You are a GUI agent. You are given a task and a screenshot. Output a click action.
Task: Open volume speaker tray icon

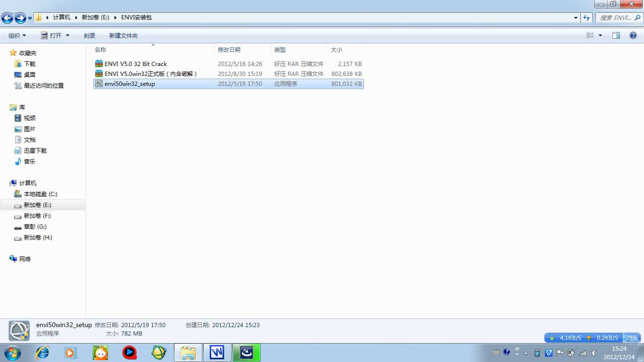pos(594,353)
